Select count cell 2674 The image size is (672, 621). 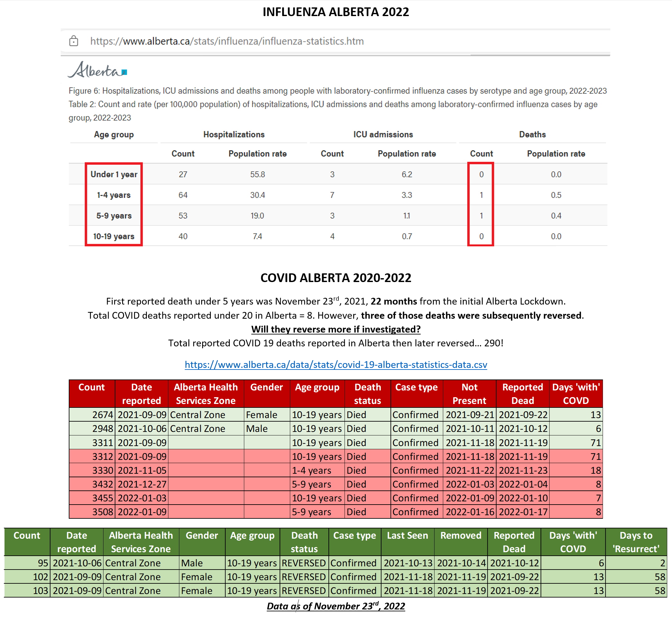[x=92, y=415]
